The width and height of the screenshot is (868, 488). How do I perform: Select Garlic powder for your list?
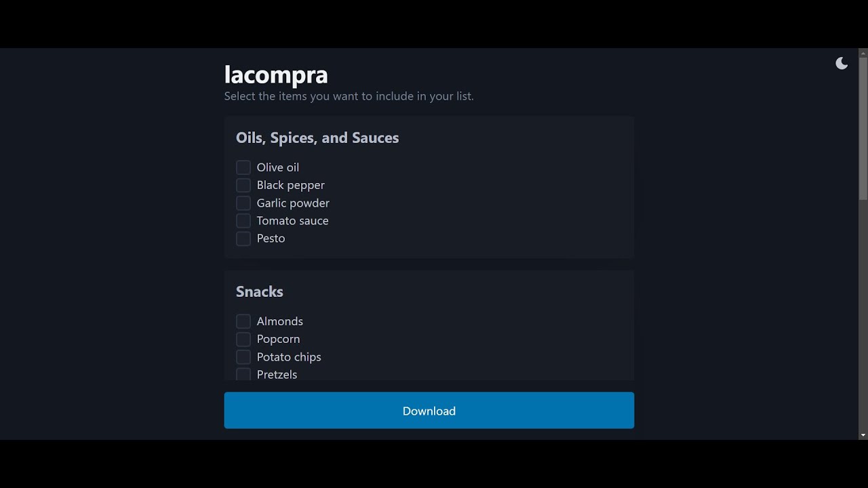pyautogui.click(x=243, y=203)
